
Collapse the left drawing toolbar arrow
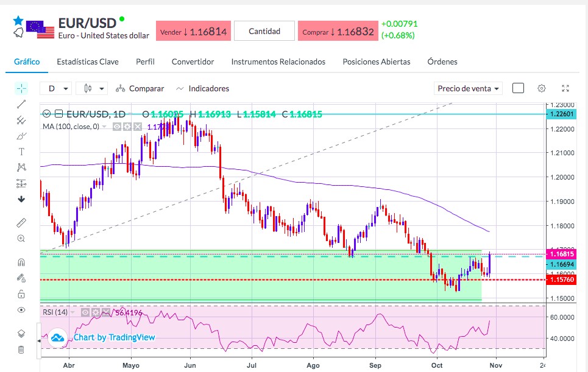point(38,341)
